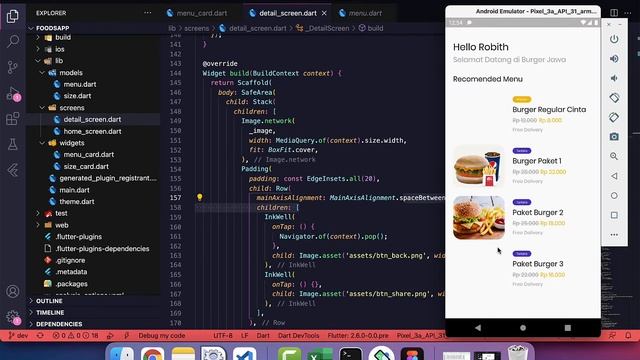The height and width of the screenshot is (360, 640).
Task: Click screens in breadcrumb
Action: click(196, 28)
